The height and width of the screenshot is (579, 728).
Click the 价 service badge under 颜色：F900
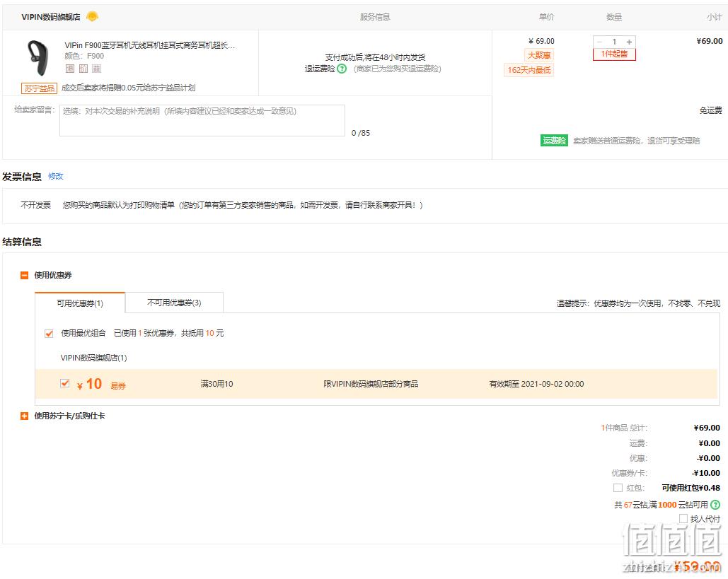[x=83, y=69]
